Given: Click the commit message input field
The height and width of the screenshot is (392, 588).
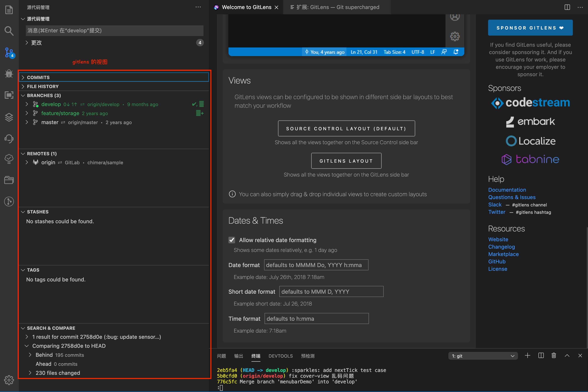Looking at the screenshot, I should click(x=114, y=31).
